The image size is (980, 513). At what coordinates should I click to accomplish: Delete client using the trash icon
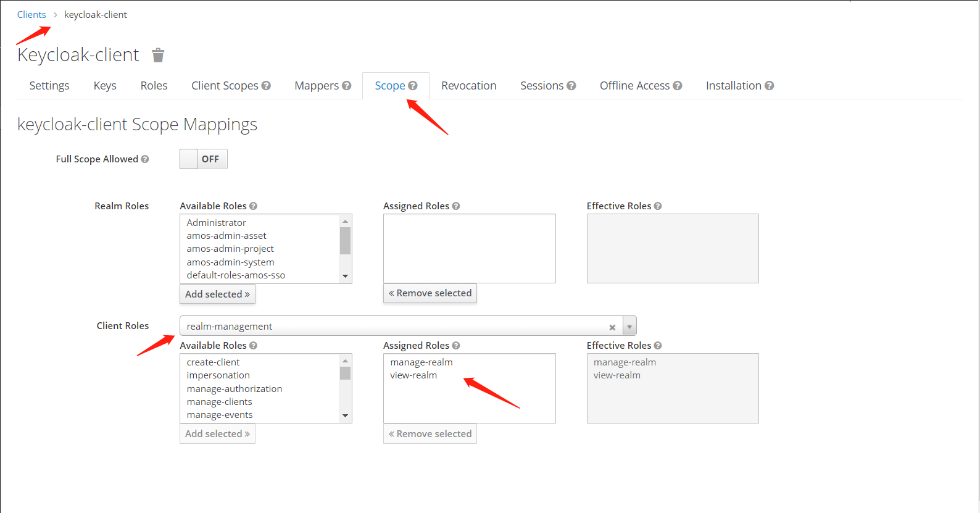[158, 55]
